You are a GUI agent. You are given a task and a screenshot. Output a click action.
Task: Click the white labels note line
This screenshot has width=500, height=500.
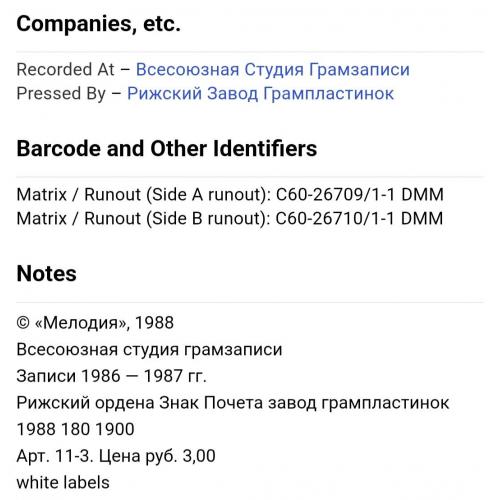[63, 482]
